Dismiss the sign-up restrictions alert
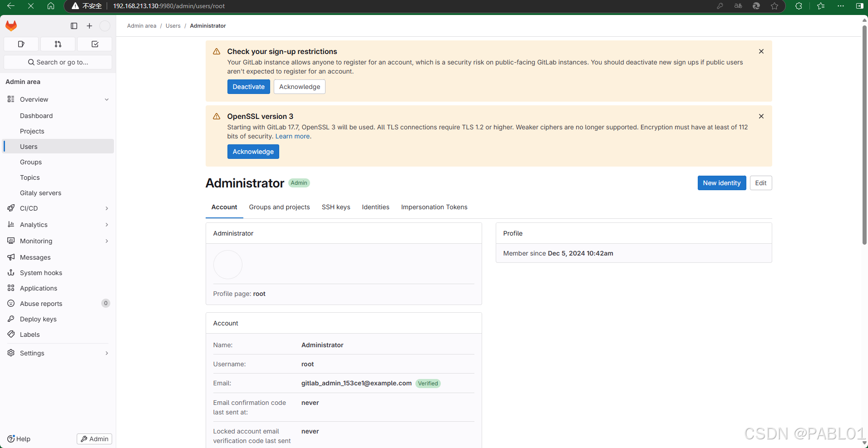 pyautogui.click(x=761, y=51)
